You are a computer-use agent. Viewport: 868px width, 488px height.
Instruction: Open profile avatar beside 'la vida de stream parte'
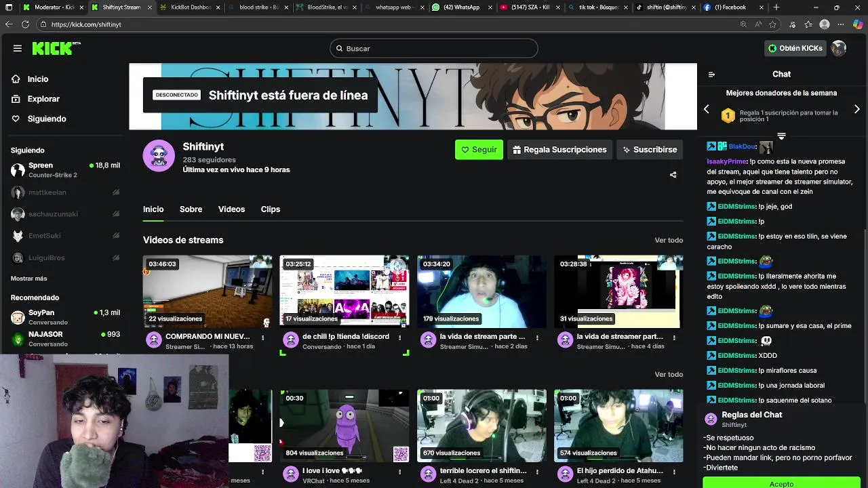pyautogui.click(x=428, y=340)
